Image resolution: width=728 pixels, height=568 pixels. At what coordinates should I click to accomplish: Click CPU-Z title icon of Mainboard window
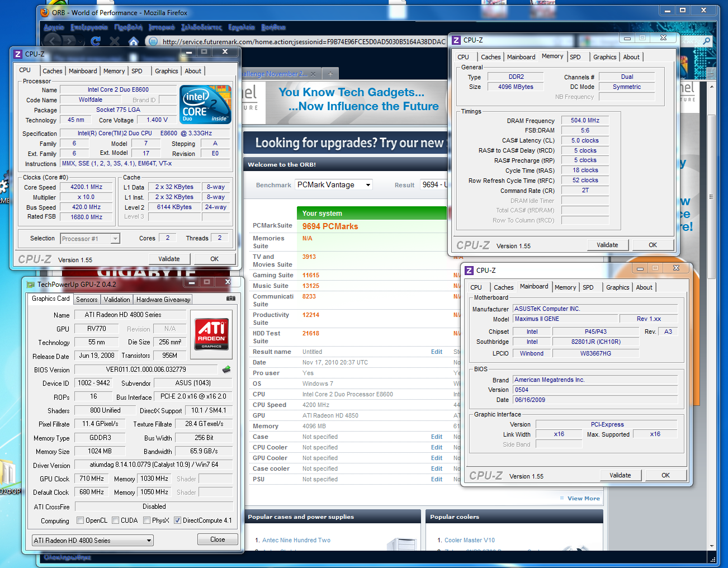(469, 271)
